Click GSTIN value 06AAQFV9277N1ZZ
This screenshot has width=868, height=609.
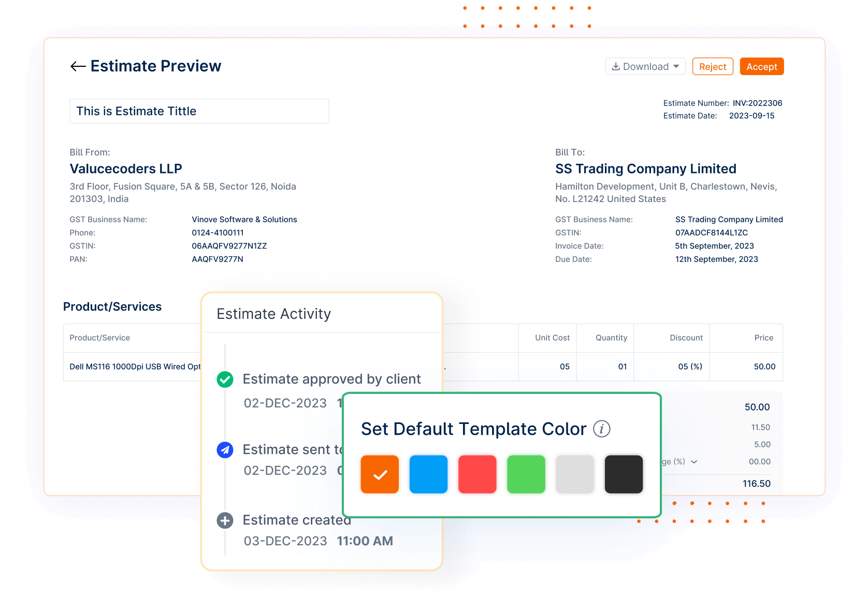[229, 246]
